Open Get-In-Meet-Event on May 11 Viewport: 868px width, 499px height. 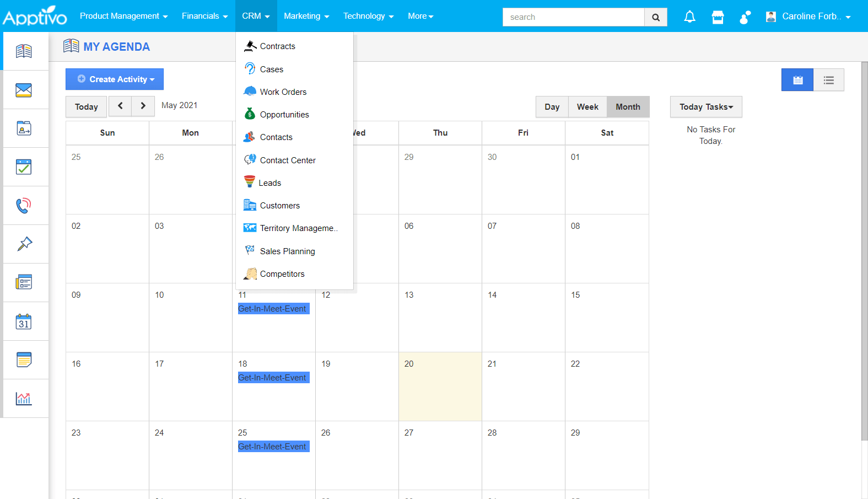pos(273,309)
